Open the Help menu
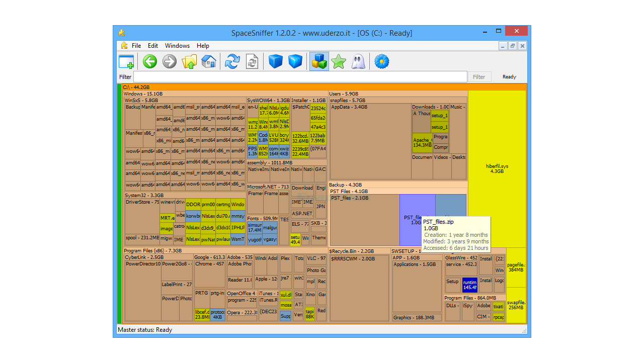The width and height of the screenshot is (644, 362). (203, 46)
